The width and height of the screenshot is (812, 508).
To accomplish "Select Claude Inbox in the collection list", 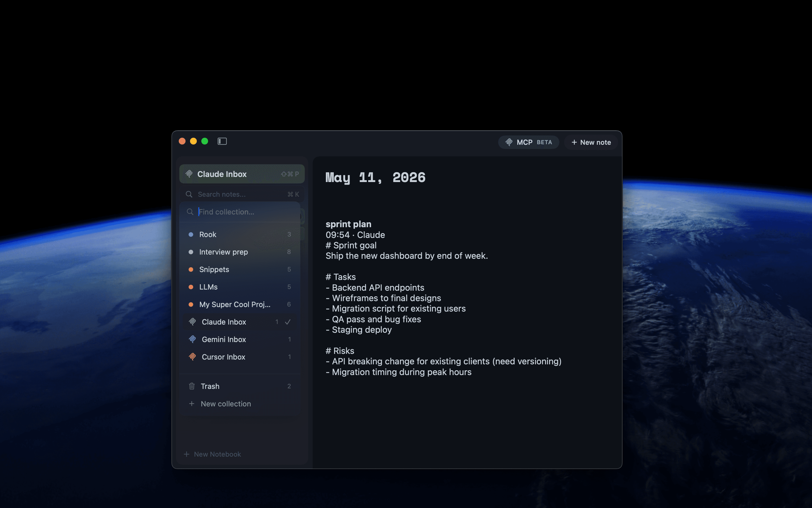I will coord(240,321).
